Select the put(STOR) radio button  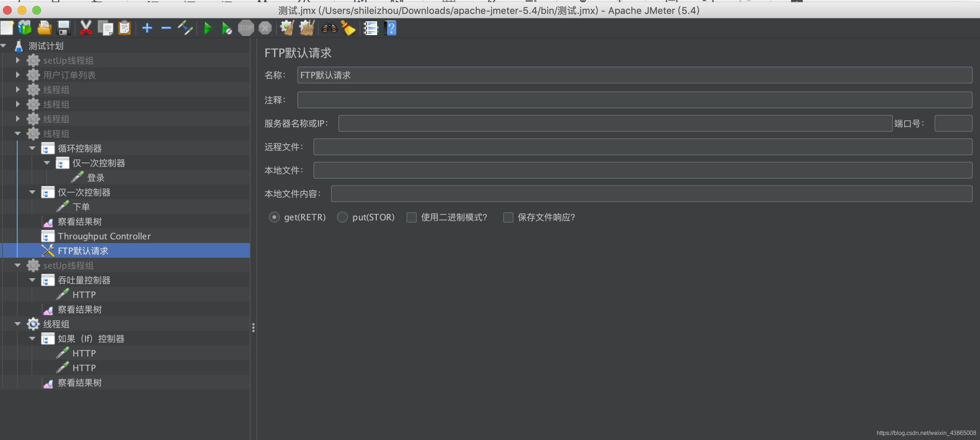[x=342, y=217]
